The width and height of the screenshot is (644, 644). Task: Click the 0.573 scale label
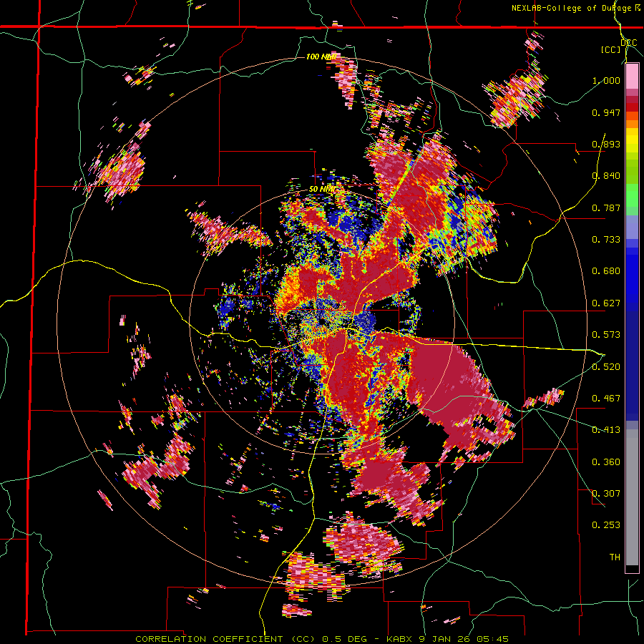point(606,335)
